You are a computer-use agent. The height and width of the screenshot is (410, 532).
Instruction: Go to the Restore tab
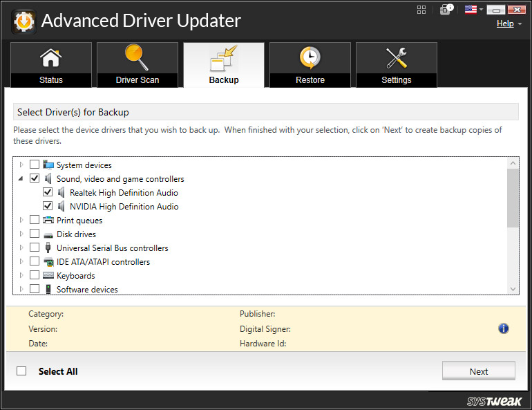coord(310,65)
